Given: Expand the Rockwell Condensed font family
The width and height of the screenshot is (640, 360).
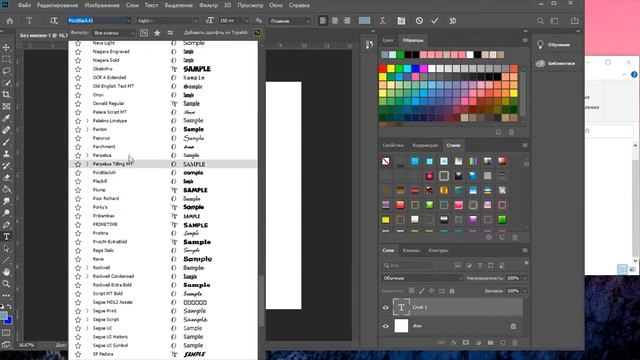Looking at the screenshot, I should pos(87,276).
